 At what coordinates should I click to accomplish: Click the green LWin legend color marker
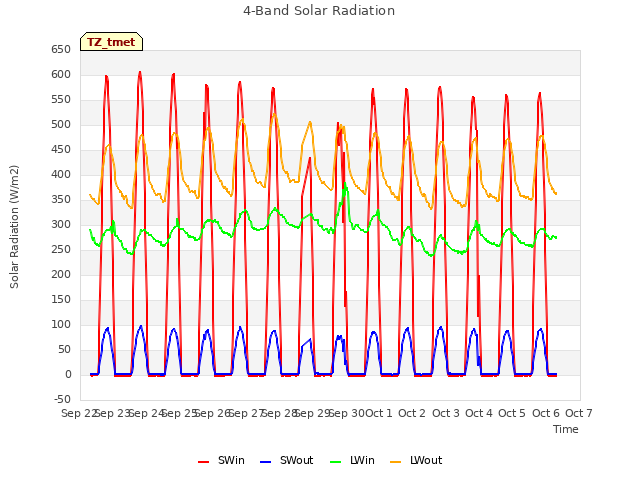tap(335, 462)
